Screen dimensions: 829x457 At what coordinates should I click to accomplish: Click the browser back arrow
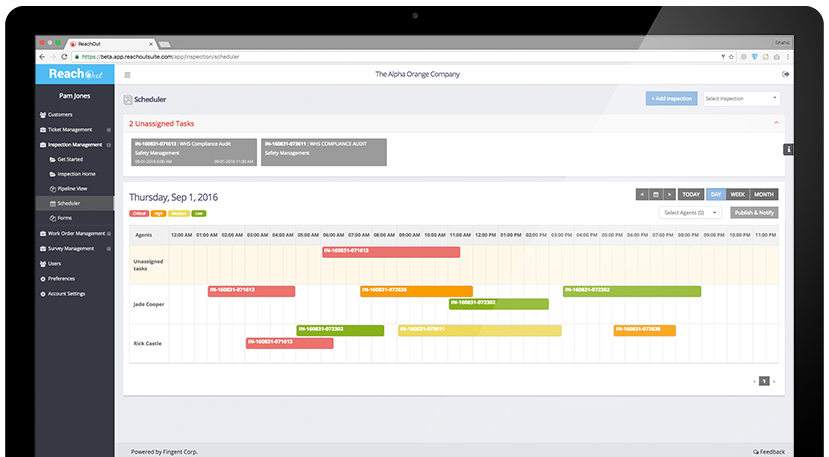pyautogui.click(x=42, y=57)
